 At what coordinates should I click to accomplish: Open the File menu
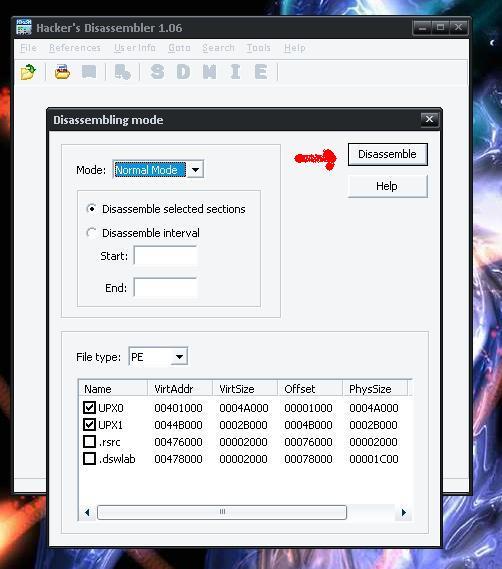pos(28,48)
